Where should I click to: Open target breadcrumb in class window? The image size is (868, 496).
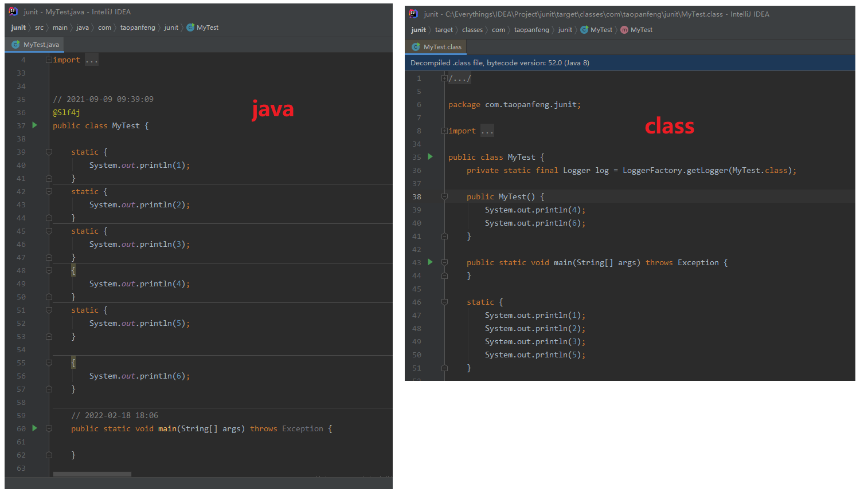pyautogui.click(x=444, y=30)
